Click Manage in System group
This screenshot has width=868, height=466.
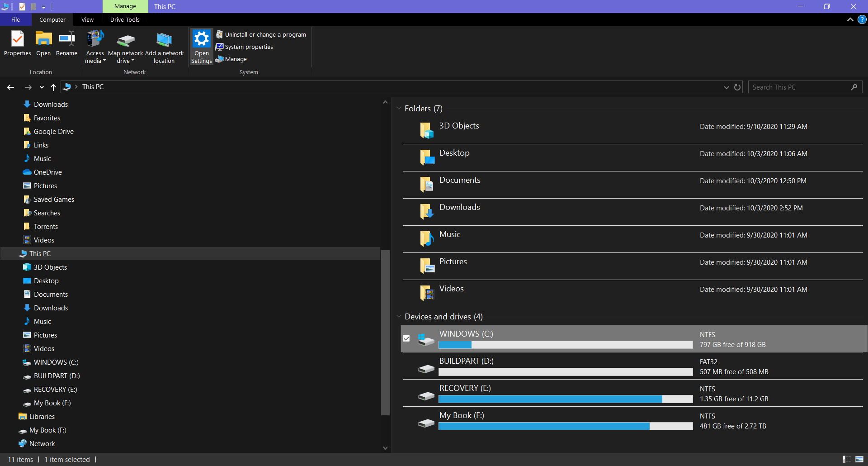(231, 59)
